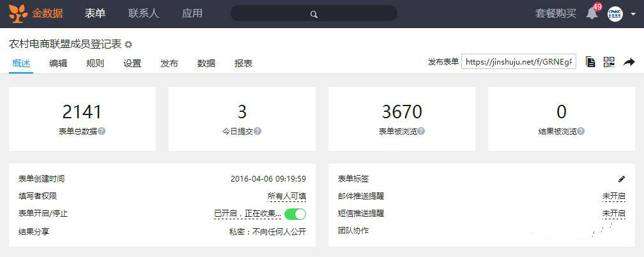Click the share arrow icon
Image resolution: width=644 pixels, height=257 pixels.
tap(629, 62)
